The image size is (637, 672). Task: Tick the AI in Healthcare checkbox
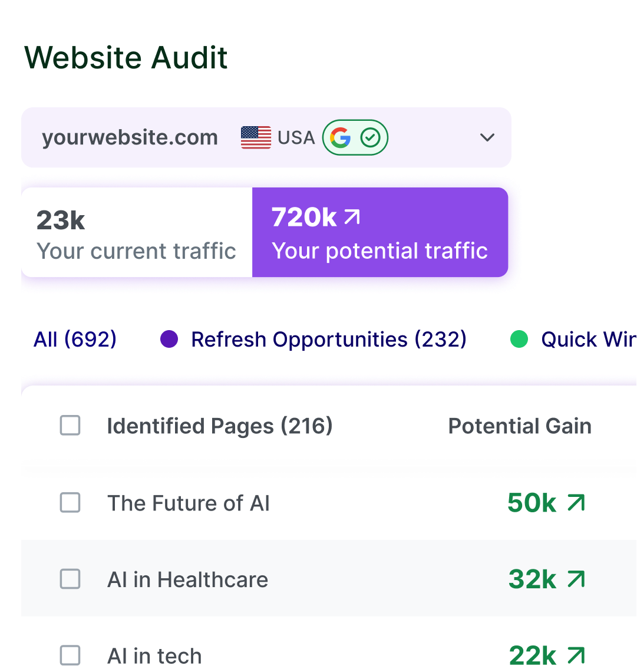[x=70, y=579]
